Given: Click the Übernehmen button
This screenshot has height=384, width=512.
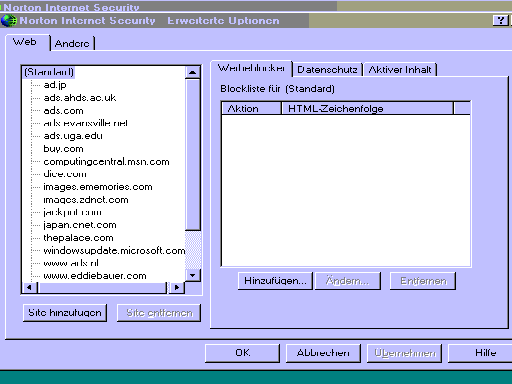Looking at the screenshot, I should coord(404,353).
